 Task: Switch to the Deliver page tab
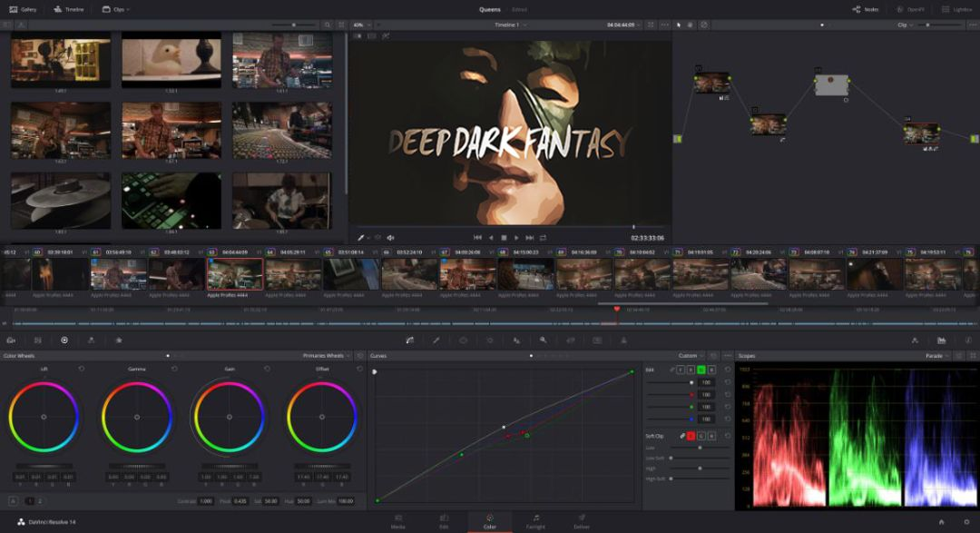pos(582,522)
